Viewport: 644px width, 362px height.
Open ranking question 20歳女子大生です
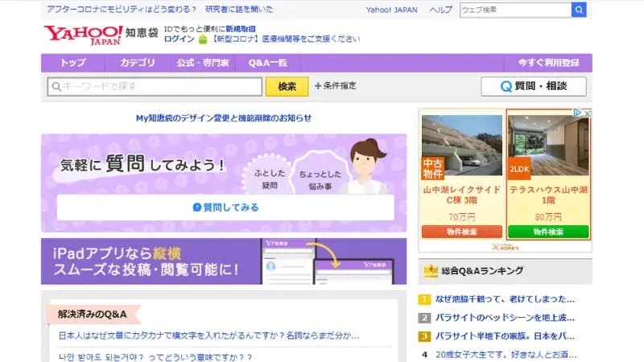coord(506,355)
